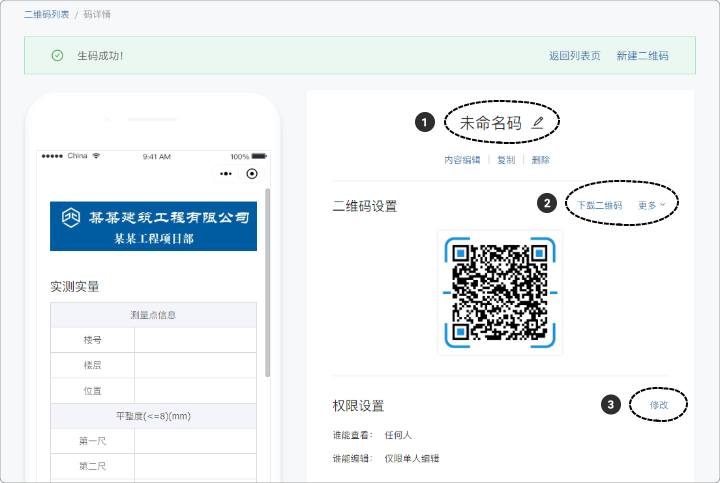Click the 码详情 breadcrumb text
The image size is (720, 483).
[x=97, y=14]
